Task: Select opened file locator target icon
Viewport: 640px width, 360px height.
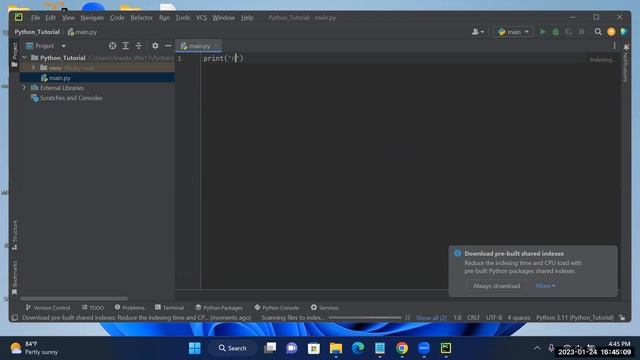Action: tap(112, 46)
